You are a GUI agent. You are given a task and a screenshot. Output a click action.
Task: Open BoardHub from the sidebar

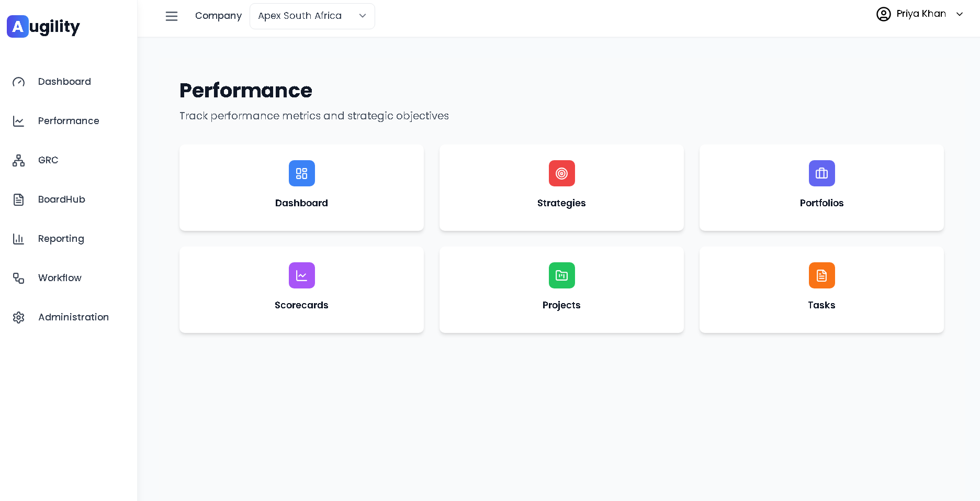tap(62, 199)
